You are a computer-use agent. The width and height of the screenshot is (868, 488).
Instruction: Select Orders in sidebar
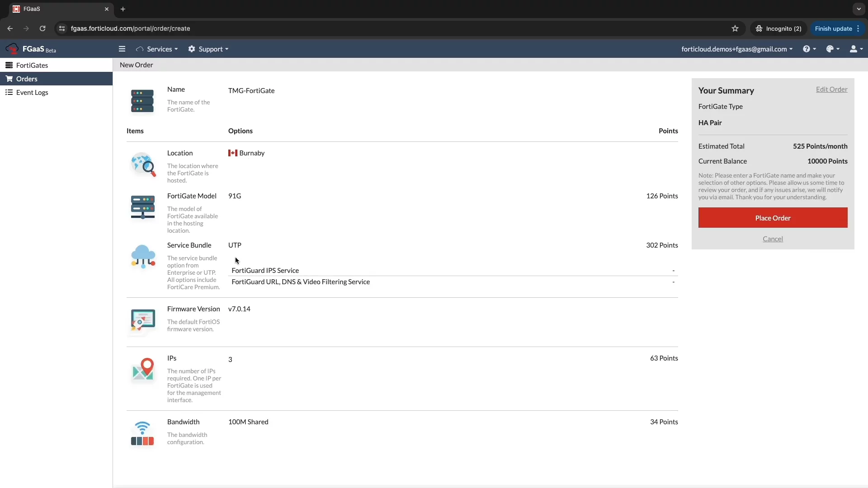point(27,79)
